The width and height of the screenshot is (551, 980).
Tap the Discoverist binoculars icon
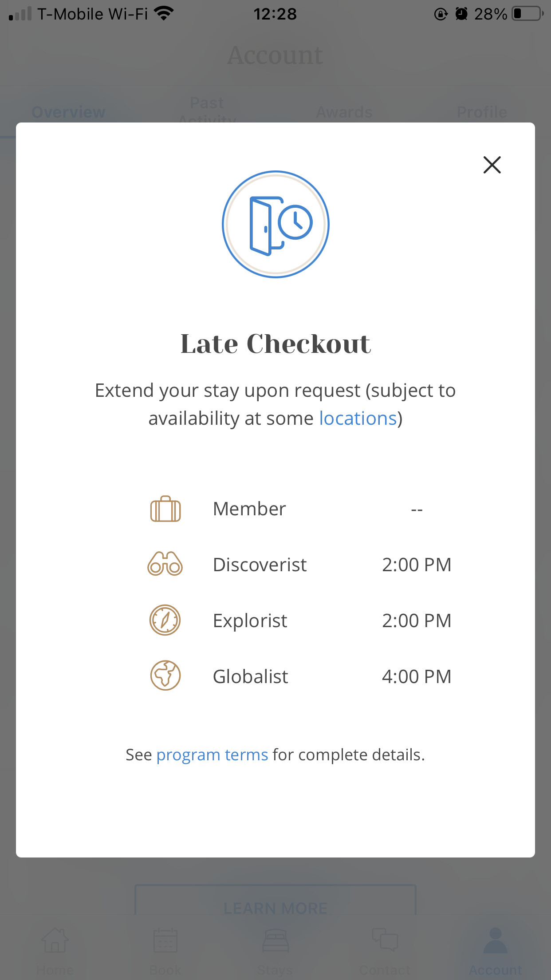(165, 564)
